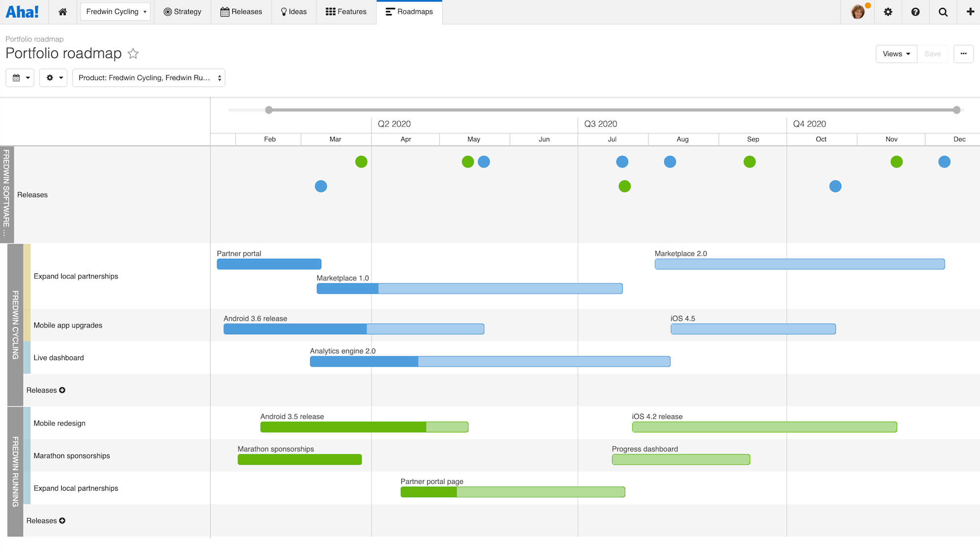Switch to the Roadmaps tab

(x=409, y=11)
